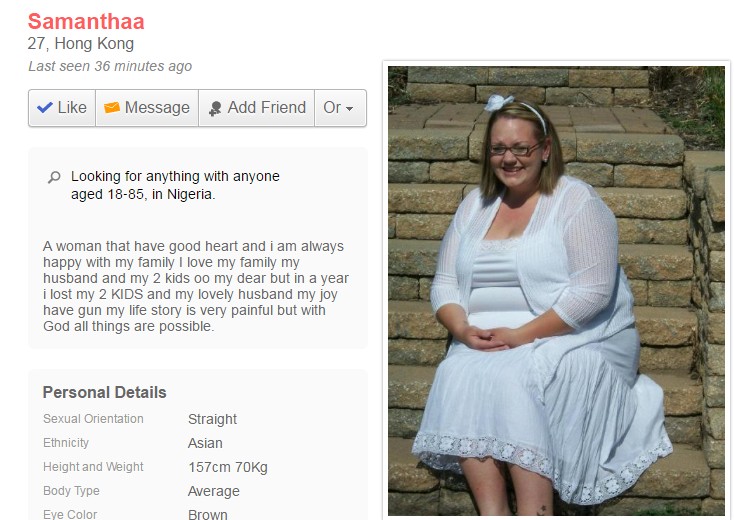Click the Personal Details heading
The image size is (734, 520).
104,392
